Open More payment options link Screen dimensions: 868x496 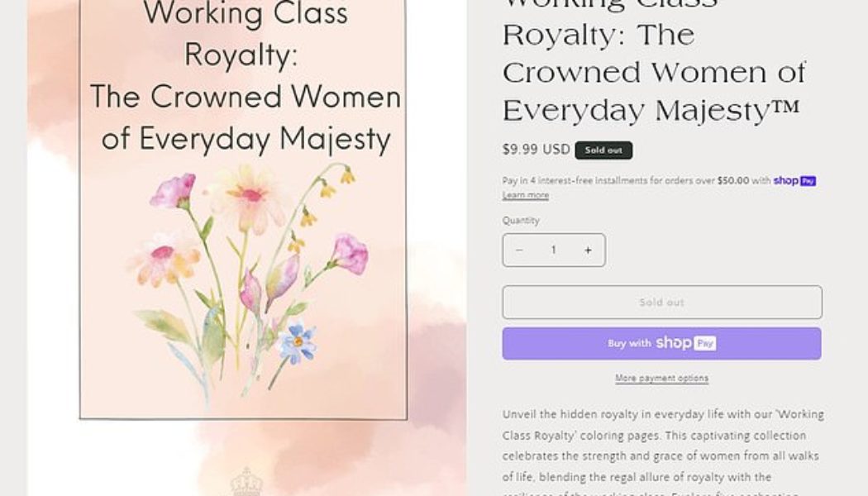(661, 379)
